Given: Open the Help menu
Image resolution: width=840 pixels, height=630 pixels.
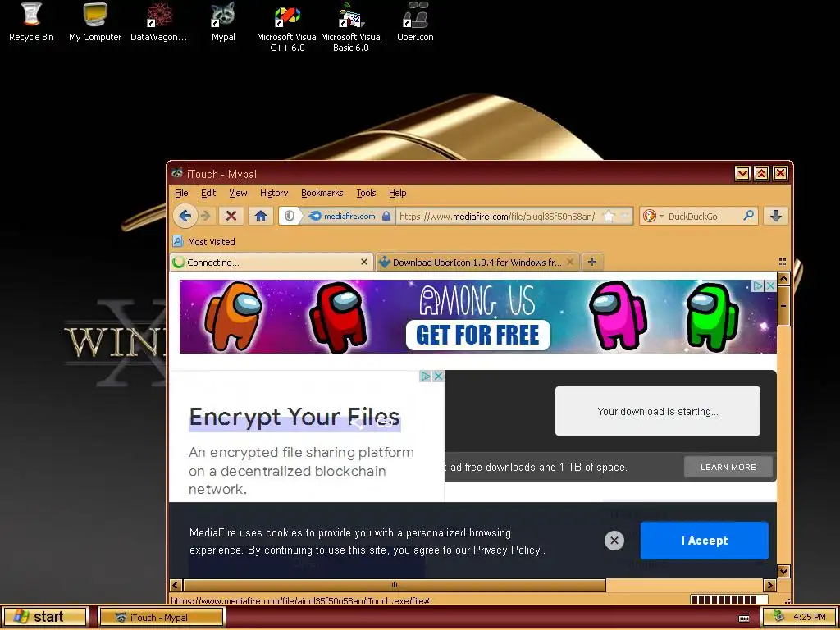Looking at the screenshot, I should (398, 193).
